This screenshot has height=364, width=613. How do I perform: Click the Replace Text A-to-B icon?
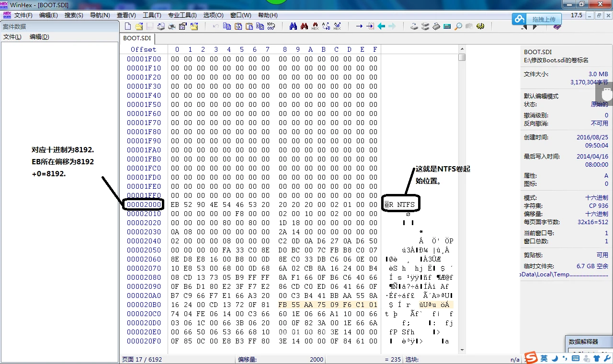326,26
